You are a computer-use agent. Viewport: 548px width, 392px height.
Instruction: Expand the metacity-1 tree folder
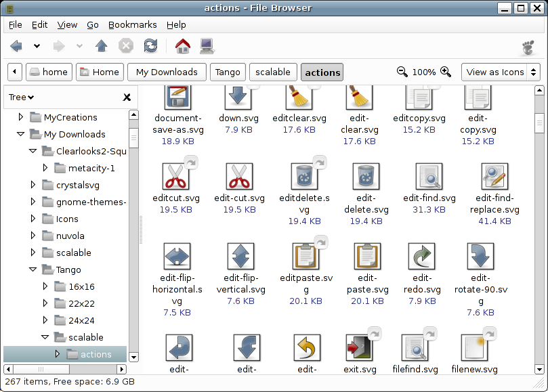pos(45,168)
